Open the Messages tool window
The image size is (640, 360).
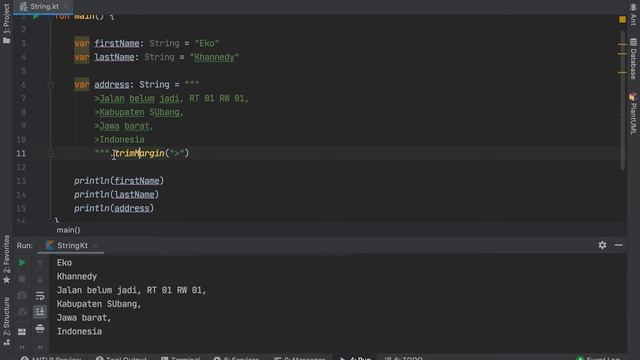coord(300,358)
